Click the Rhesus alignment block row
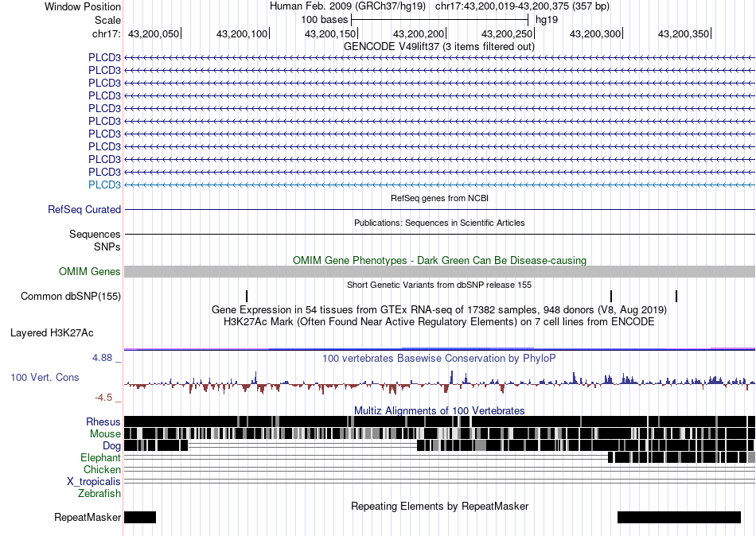This screenshot has width=756, height=536. point(439,421)
